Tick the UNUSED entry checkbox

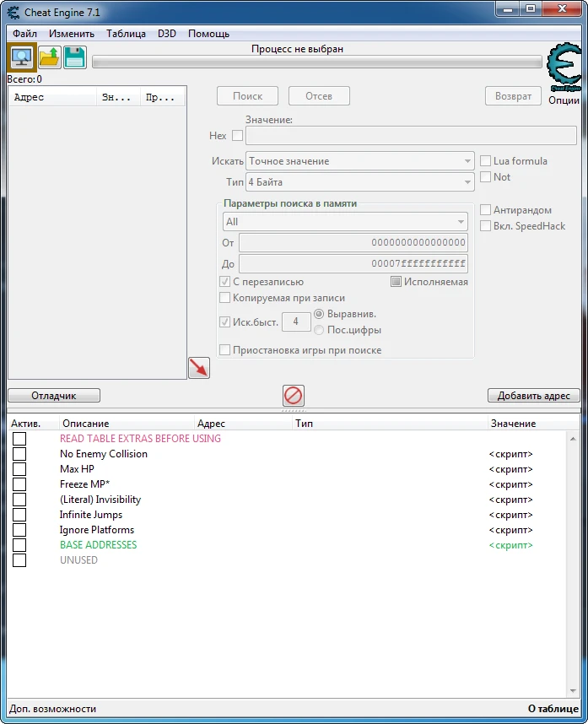19,560
